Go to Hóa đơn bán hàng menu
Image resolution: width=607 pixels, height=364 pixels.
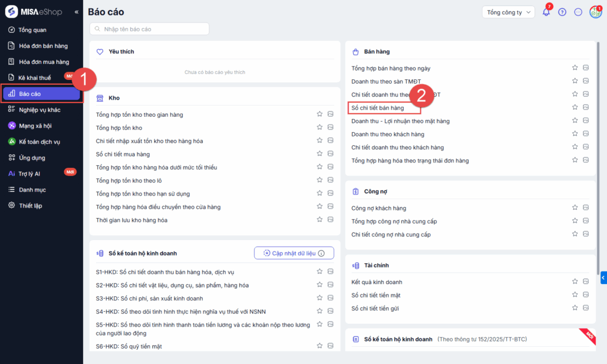(43, 46)
